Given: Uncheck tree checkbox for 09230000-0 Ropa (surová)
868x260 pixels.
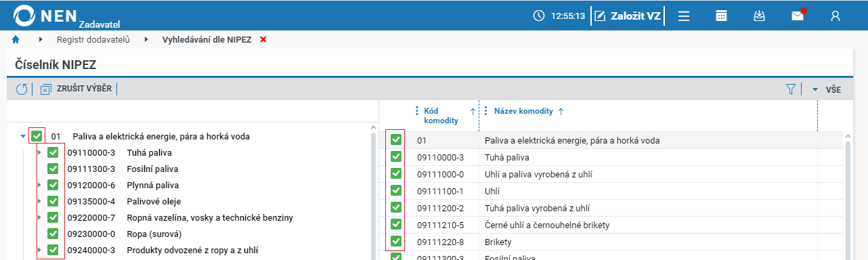Looking at the screenshot, I should tap(53, 234).
